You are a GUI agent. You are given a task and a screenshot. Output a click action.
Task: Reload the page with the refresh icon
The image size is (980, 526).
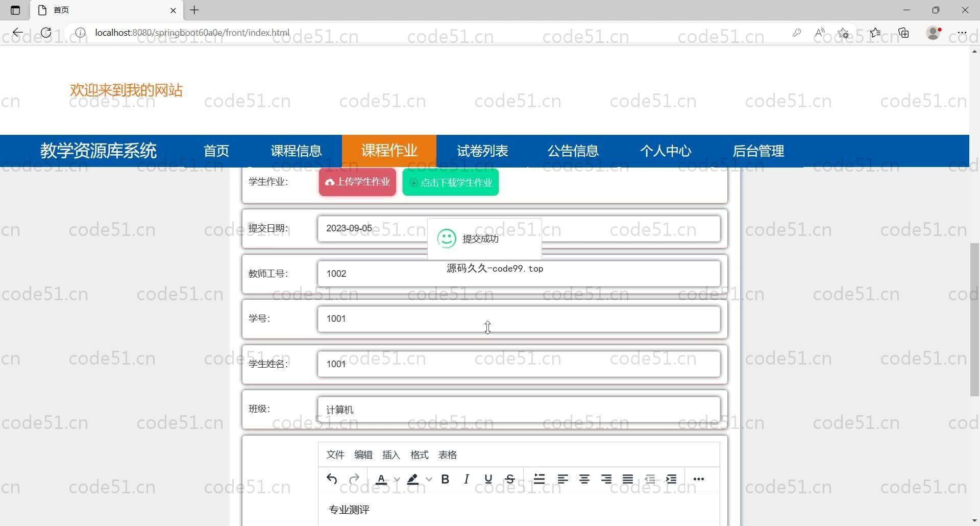(x=46, y=33)
